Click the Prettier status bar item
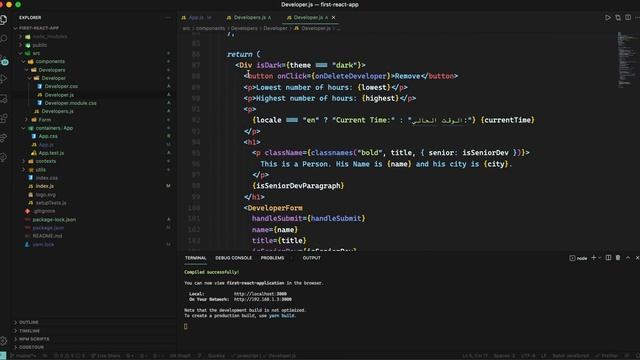The height and width of the screenshot is (360, 640). click(x=607, y=356)
